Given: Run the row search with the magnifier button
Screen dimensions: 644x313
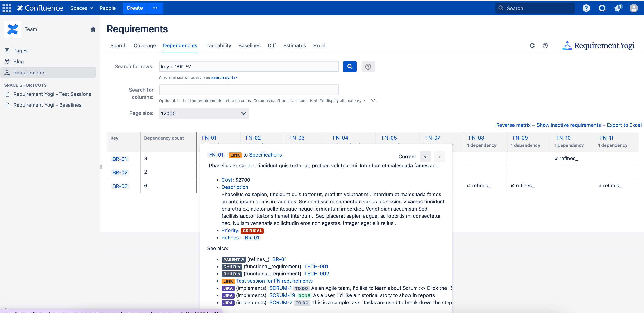Looking at the screenshot, I should [x=349, y=66].
